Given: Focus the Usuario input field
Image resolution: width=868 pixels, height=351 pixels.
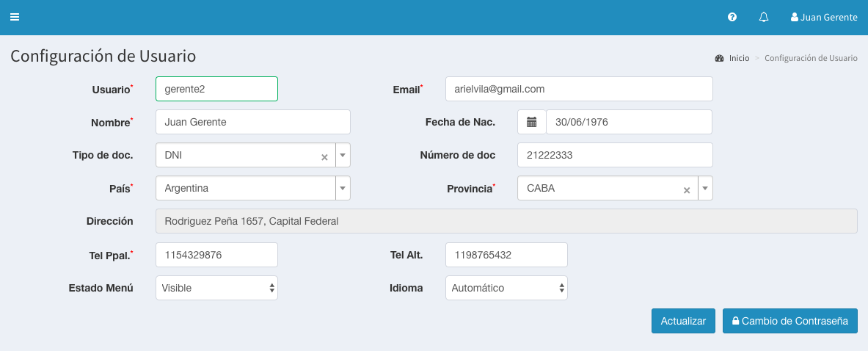Looking at the screenshot, I should 216,89.
